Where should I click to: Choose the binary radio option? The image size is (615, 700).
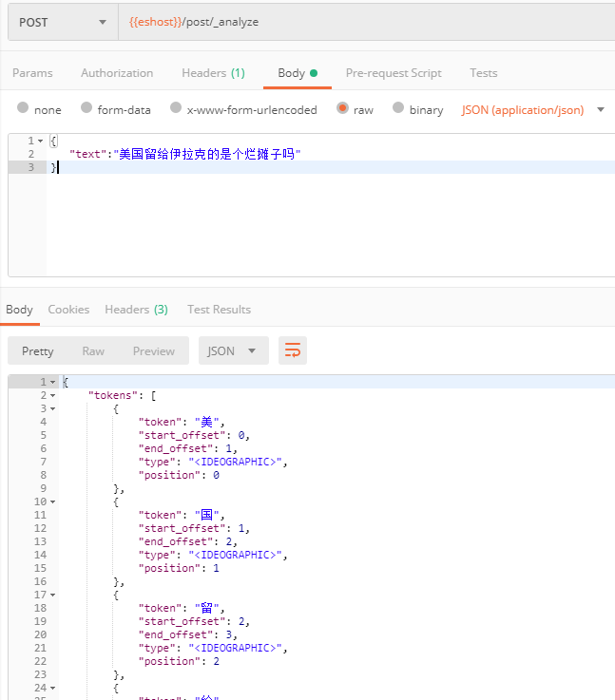pos(398,107)
